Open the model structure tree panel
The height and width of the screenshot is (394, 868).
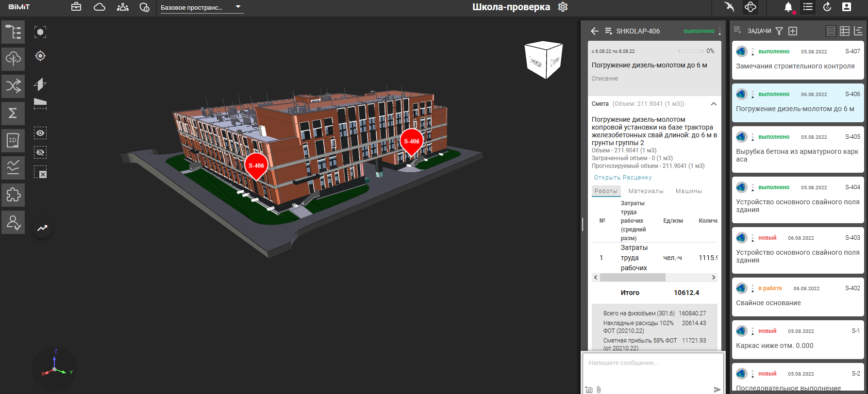point(13,32)
